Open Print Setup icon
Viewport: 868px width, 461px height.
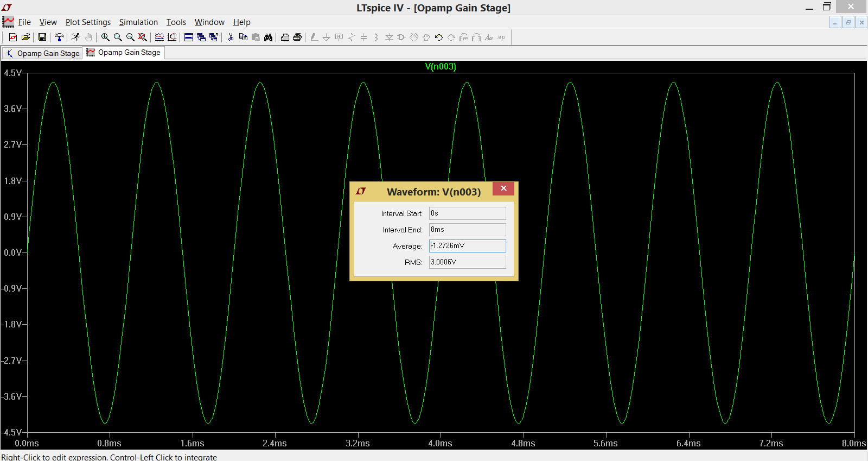285,37
